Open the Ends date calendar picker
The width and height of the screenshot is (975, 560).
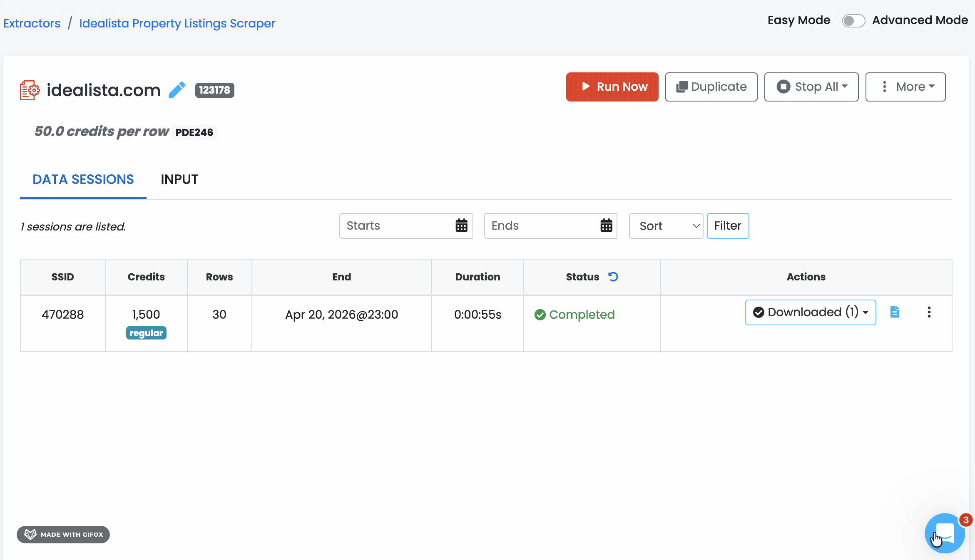click(x=606, y=225)
